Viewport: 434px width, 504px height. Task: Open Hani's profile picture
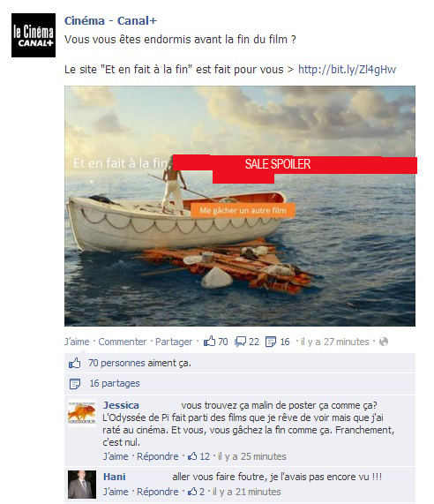(x=82, y=485)
